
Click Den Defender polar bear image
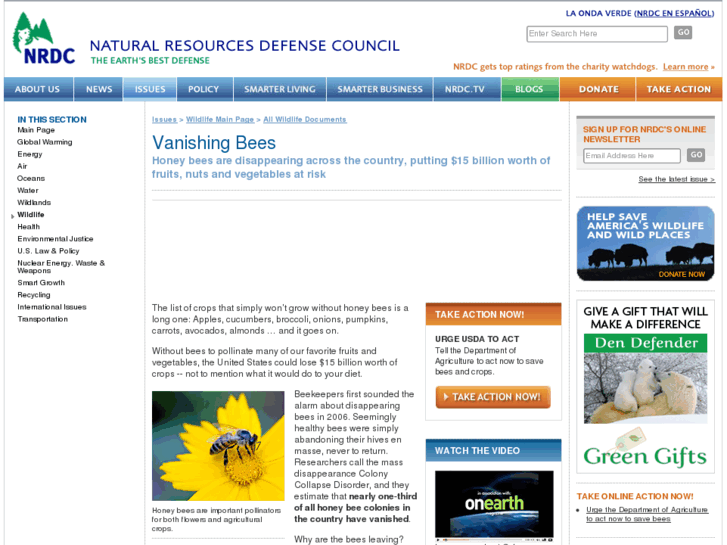click(x=645, y=388)
